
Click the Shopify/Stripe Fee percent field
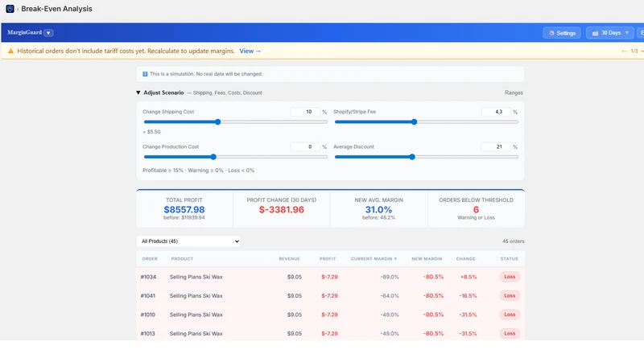496,112
